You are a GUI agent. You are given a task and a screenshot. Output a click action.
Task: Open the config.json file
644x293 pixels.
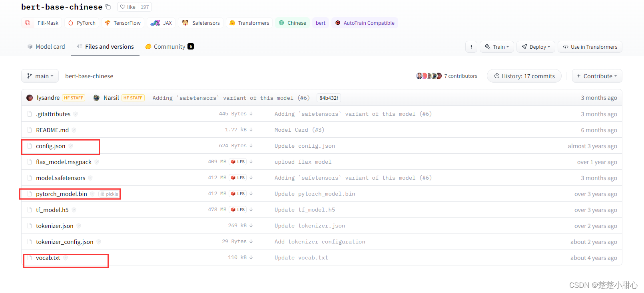pos(50,146)
